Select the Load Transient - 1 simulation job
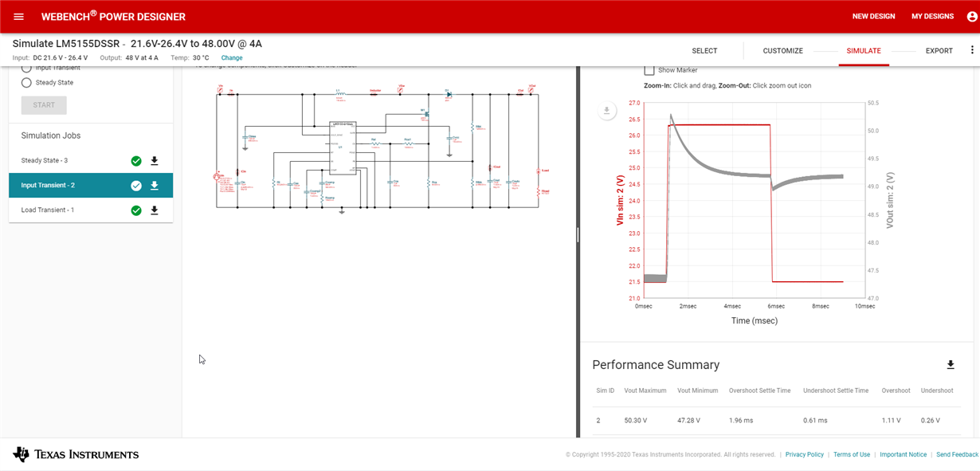Image resolution: width=980 pixels, height=471 pixels. [91, 210]
